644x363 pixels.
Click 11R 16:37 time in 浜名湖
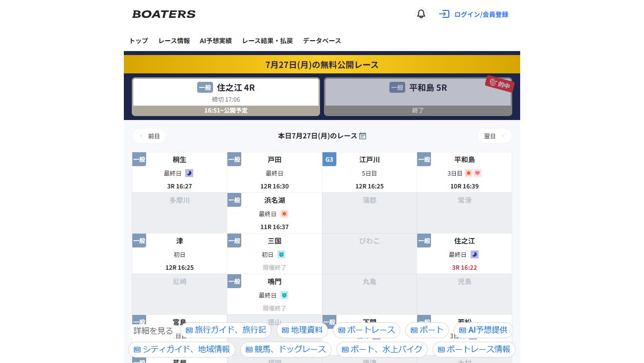(x=274, y=227)
